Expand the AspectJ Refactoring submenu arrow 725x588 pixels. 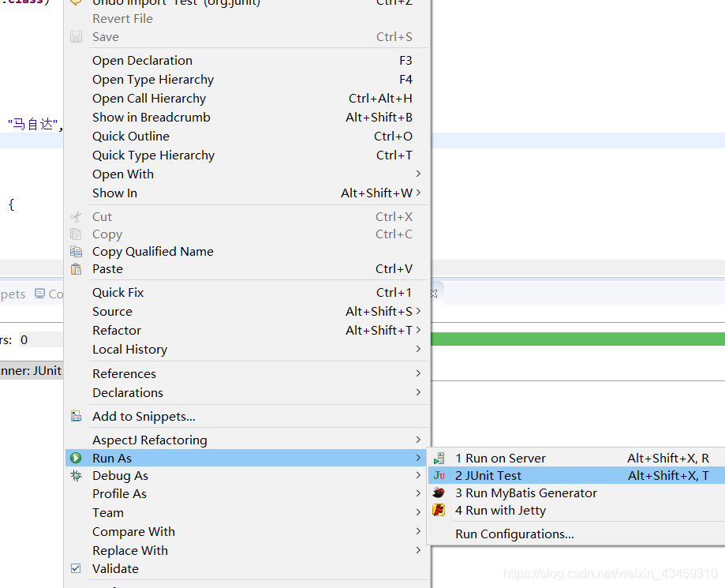[x=418, y=440]
